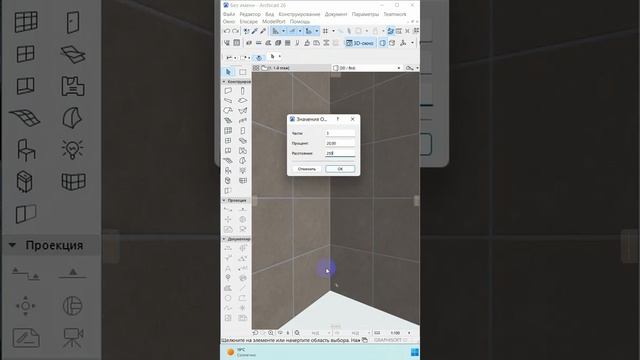Collapse the Конструирование toolbox section
This screenshot has height=360, width=640.
(224, 82)
